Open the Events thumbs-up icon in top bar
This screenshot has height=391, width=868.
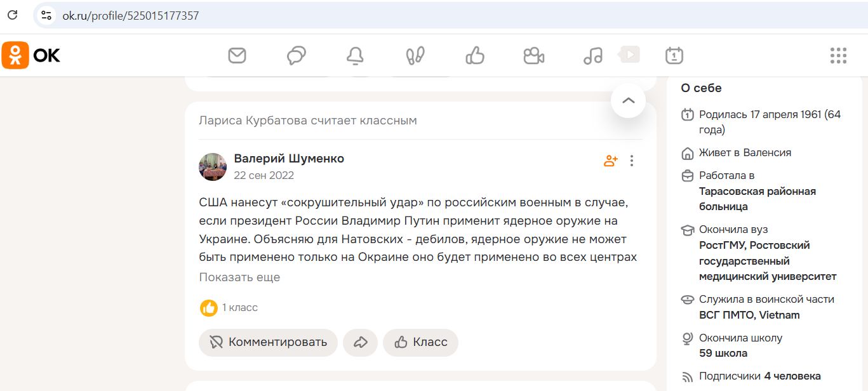pos(474,56)
